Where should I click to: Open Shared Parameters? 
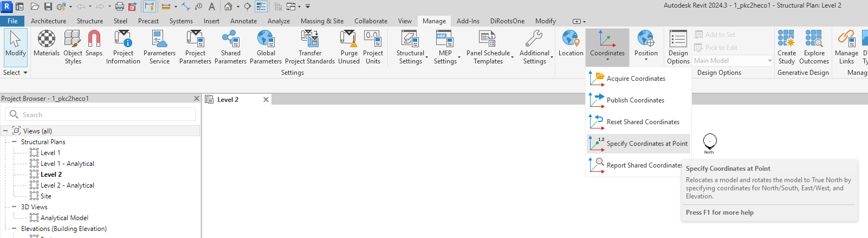pos(230,47)
